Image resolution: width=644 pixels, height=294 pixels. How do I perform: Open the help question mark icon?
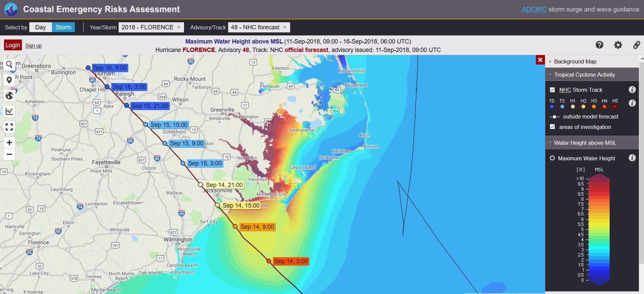tap(600, 45)
